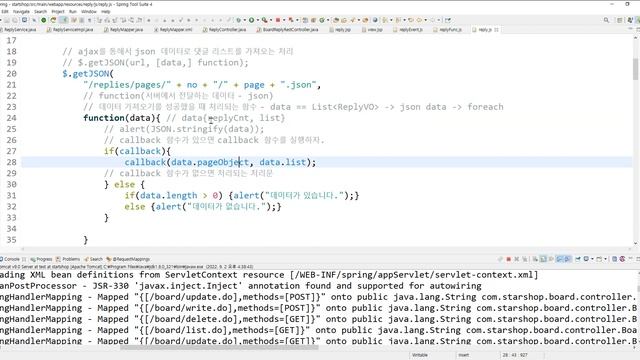Click the green Boot Dashboard toolbar icon
Screen dimensions: 640x360
pos(43,20)
